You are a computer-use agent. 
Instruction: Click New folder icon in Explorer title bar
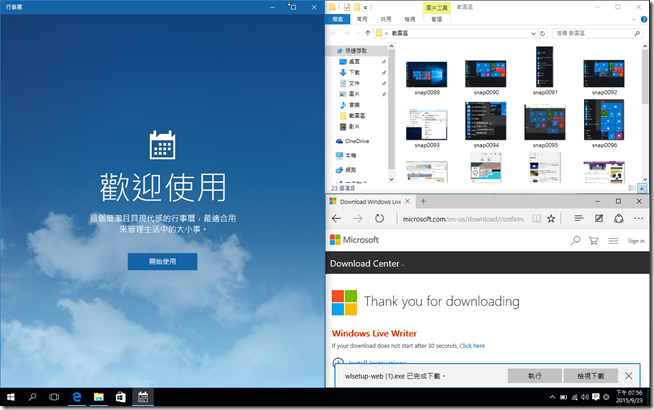pos(357,7)
